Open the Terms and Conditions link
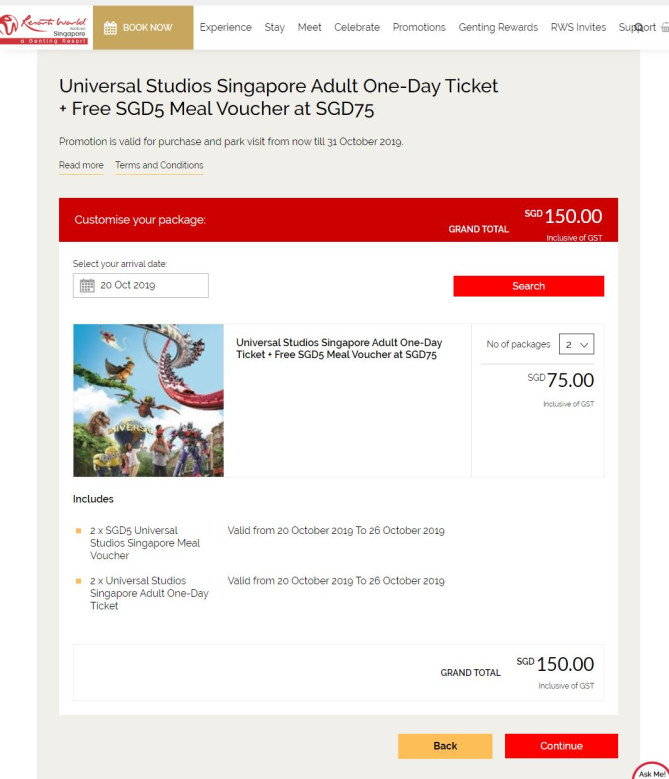Image resolution: width=669 pixels, height=779 pixels. (x=159, y=166)
